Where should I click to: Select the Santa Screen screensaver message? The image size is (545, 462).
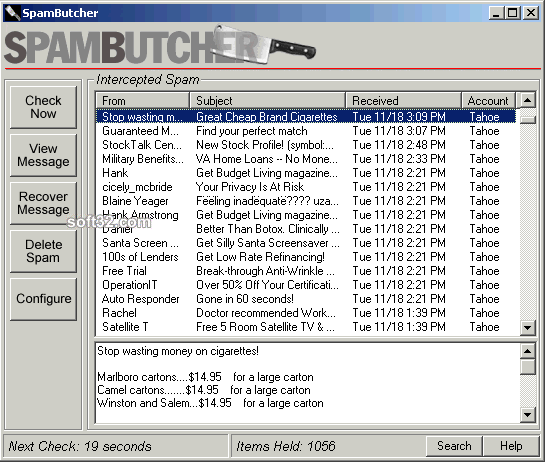click(x=306, y=243)
